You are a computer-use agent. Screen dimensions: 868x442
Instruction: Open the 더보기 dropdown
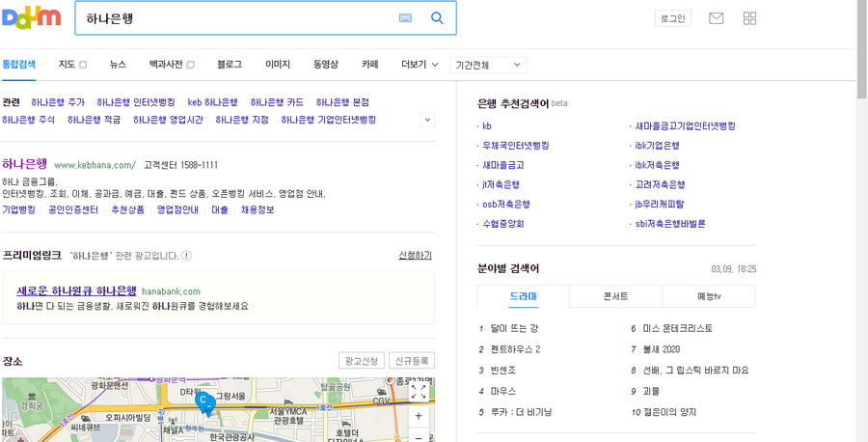click(x=420, y=65)
